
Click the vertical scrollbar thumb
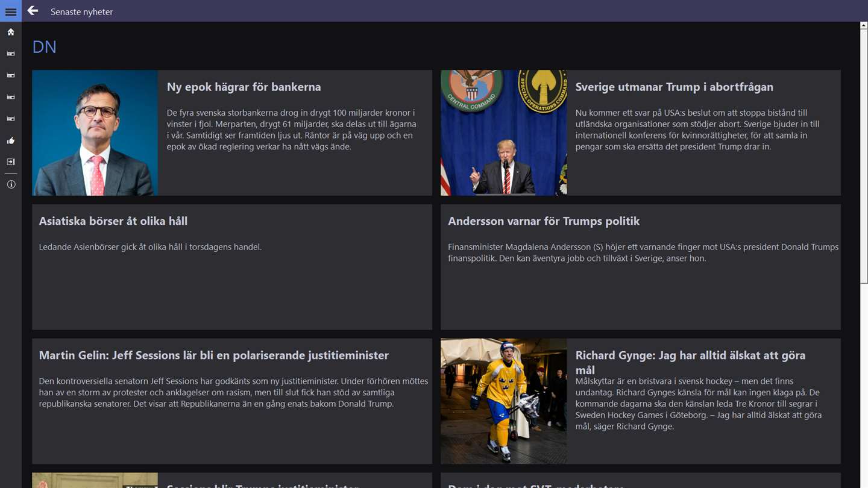pyautogui.click(x=864, y=157)
